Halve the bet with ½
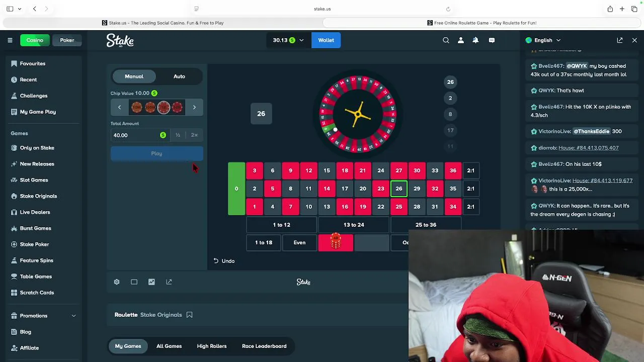 pyautogui.click(x=178, y=135)
